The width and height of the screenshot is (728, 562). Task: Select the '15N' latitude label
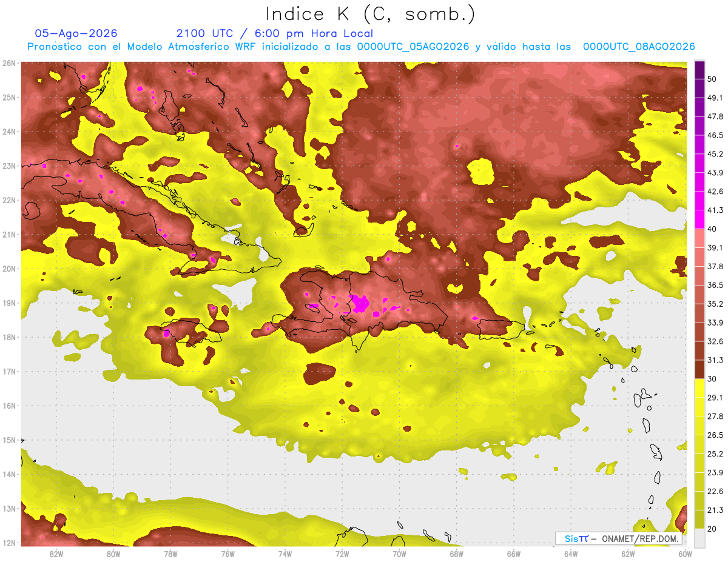coord(9,440)
